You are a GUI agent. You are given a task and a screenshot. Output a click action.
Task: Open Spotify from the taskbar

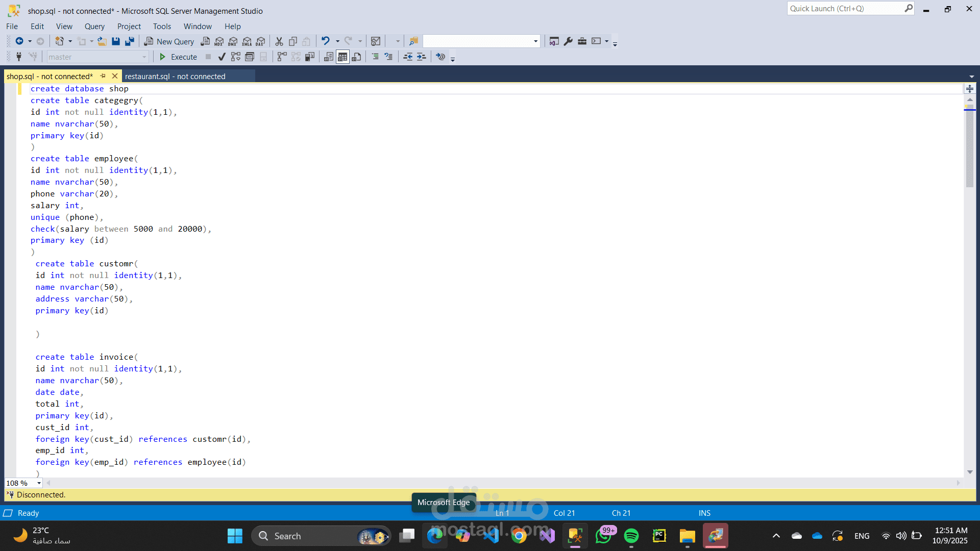pos(631,536)
